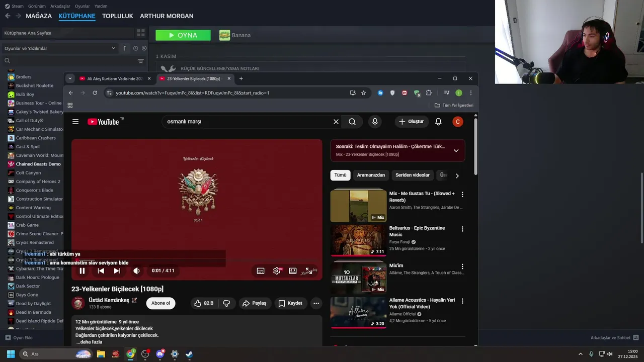Open Chrome tab search dropdown

tap(70, 78)
